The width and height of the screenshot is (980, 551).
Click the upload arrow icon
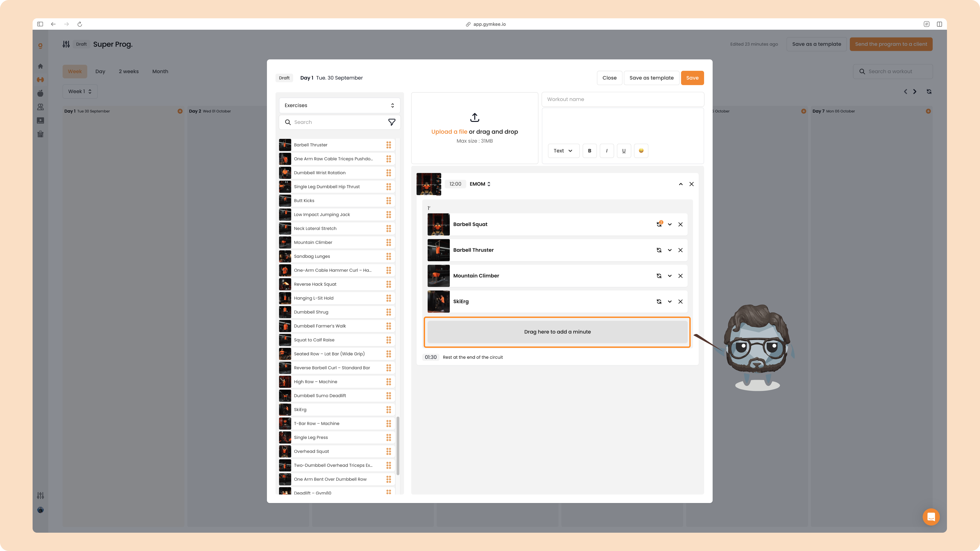pyautogui.click(x=474, y=117)
